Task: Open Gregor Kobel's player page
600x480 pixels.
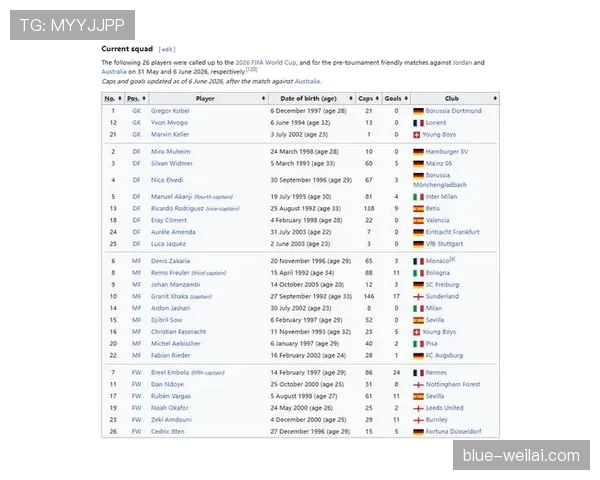Action: click(170, 111)
